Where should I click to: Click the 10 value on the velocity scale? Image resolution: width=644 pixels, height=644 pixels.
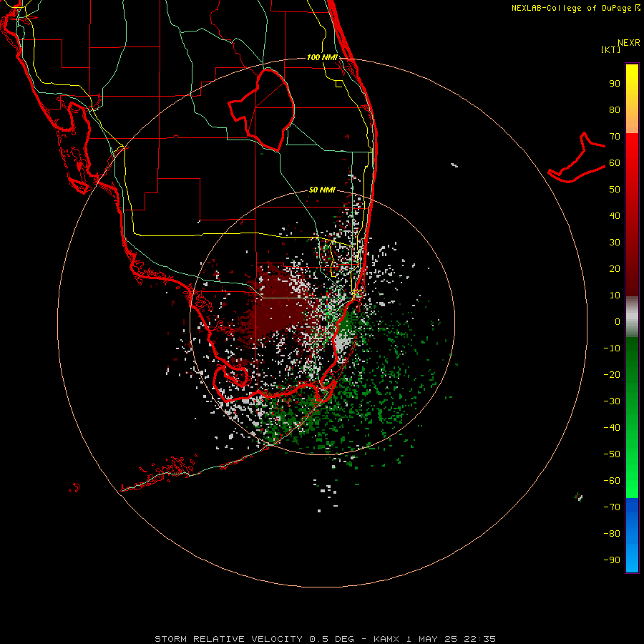click(x=615, y=296)
